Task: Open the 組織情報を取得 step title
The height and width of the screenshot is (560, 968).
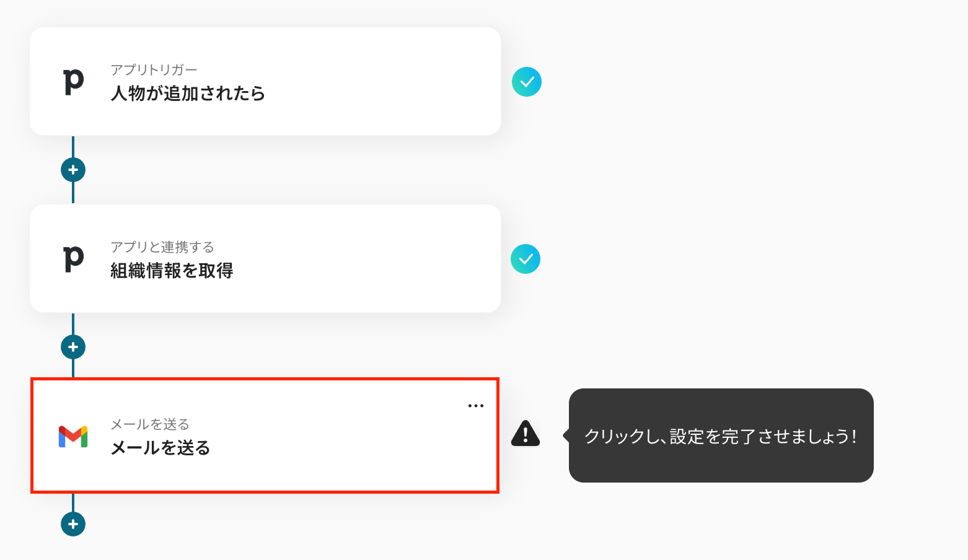Action: [x=172, y=271]
